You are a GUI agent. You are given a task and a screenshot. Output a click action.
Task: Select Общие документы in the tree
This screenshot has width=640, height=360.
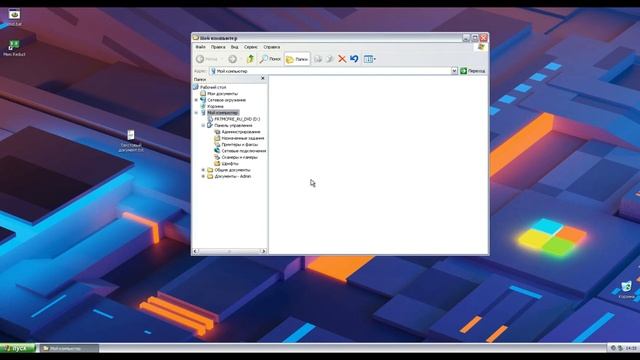tap(232, 170)
